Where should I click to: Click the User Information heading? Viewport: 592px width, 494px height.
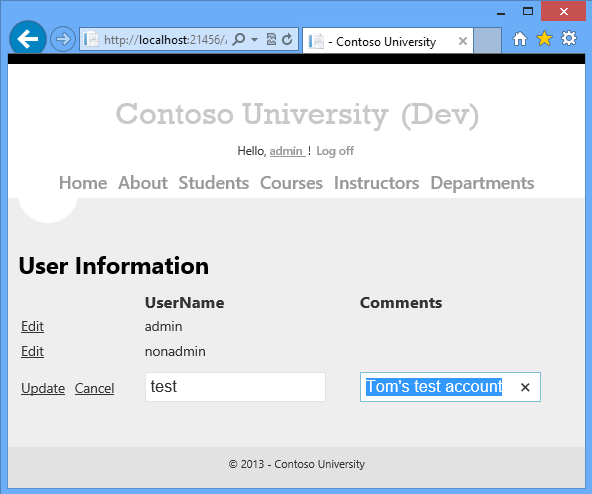pyautogui.click(x=114, y=266)
